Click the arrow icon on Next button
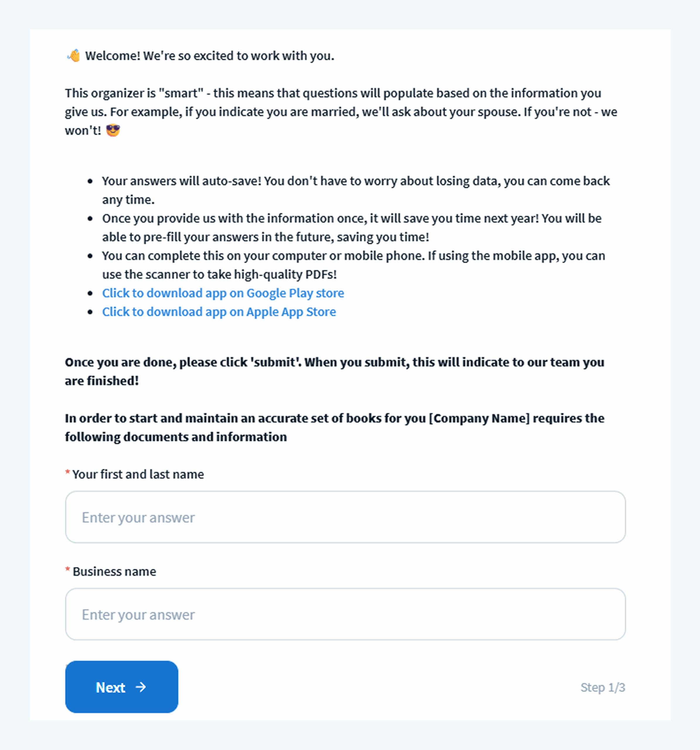The width and height of the screenshot is (700, 750). [141, 687]
